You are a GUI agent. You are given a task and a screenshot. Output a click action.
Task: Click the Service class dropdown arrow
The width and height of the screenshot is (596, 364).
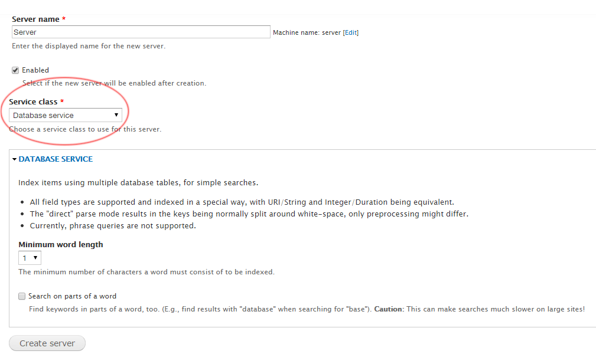[116, 115]
